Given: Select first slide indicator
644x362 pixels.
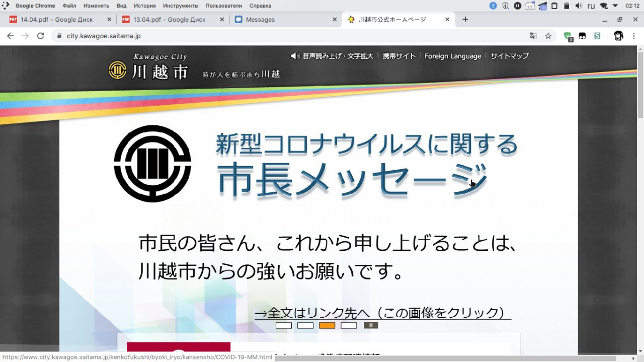Looking at the screenshot, I should click(x=284, y=325).
